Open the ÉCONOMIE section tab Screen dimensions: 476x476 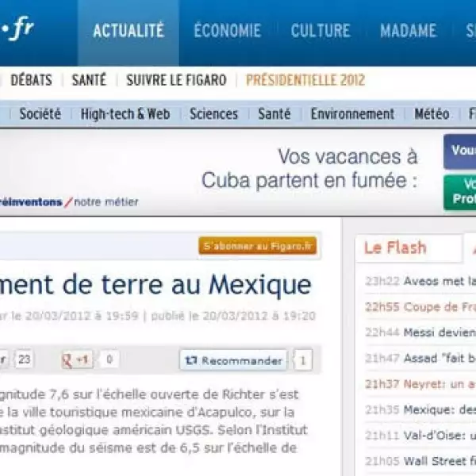[228, 31]
